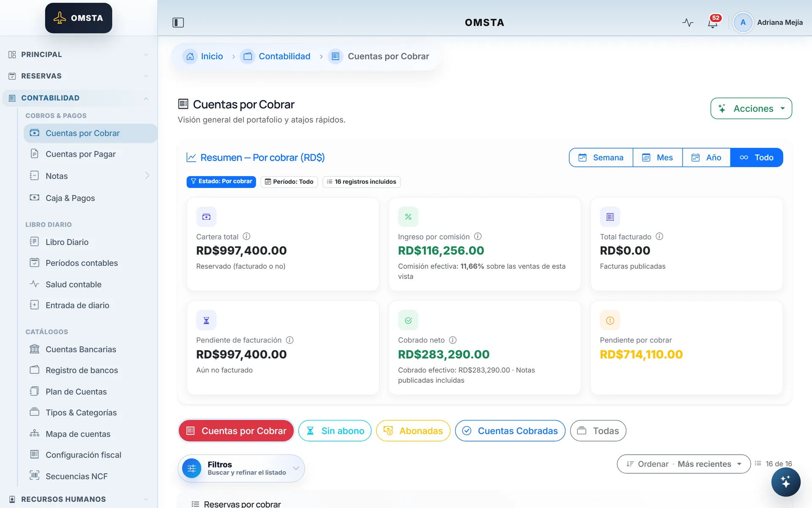The width and height of the screenshot is (812, 508).
Task: Open Libro Diario in sidebar
Action: [x=90, y=242]
